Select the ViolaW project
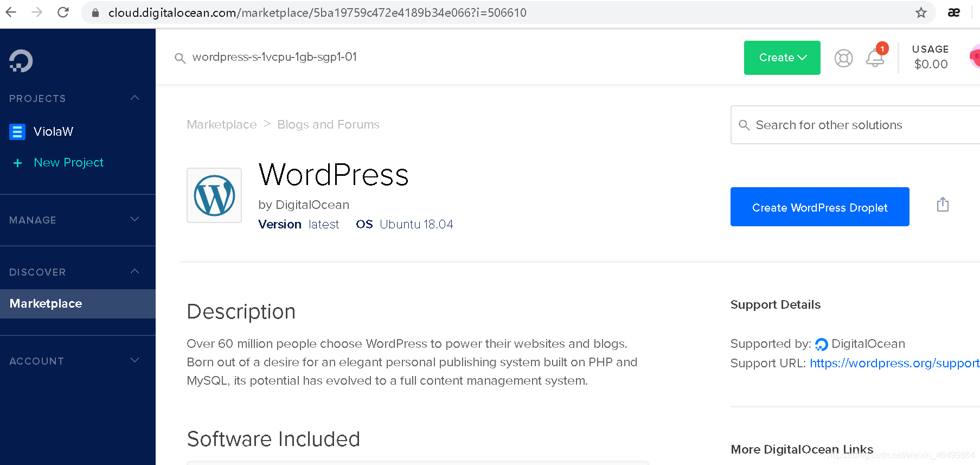The width and height of the screenshot is (980, 465). 53,131
